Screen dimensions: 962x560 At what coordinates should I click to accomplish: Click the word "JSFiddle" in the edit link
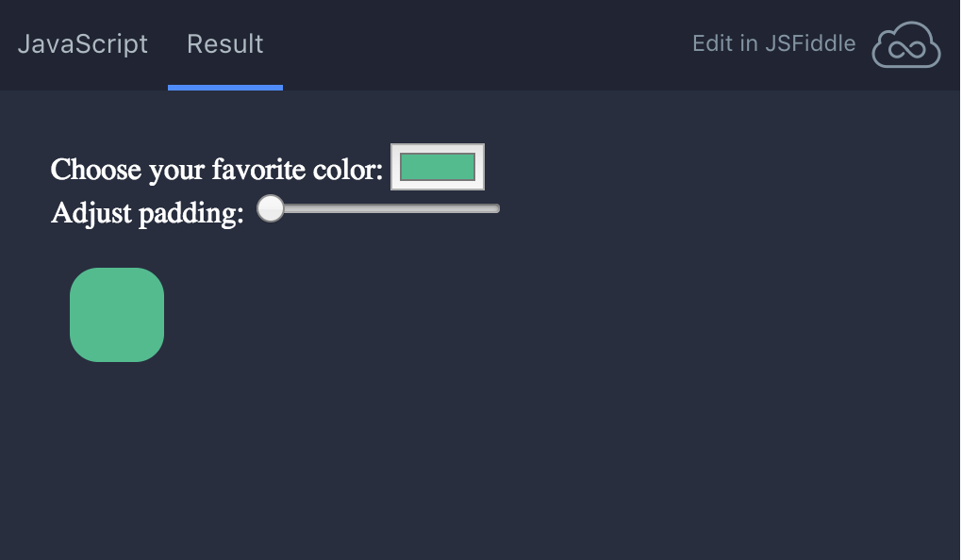coord(810,43)
